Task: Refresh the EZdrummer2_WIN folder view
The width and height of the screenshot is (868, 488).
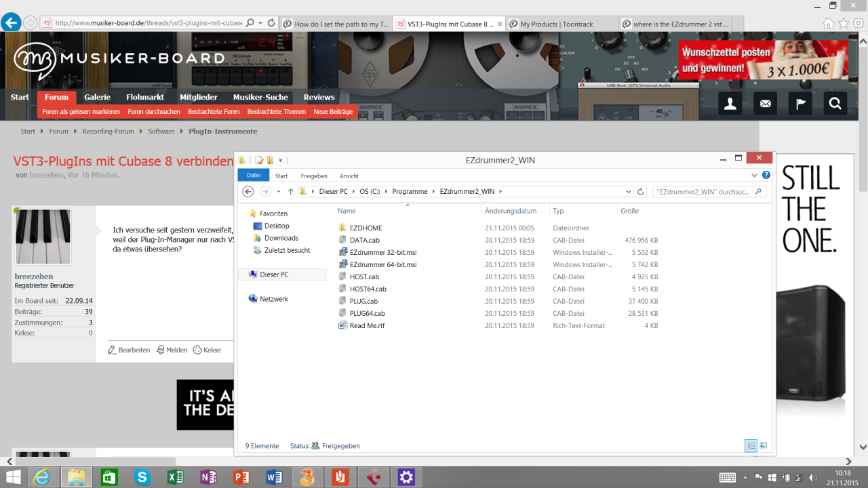Action: [641, 192]
